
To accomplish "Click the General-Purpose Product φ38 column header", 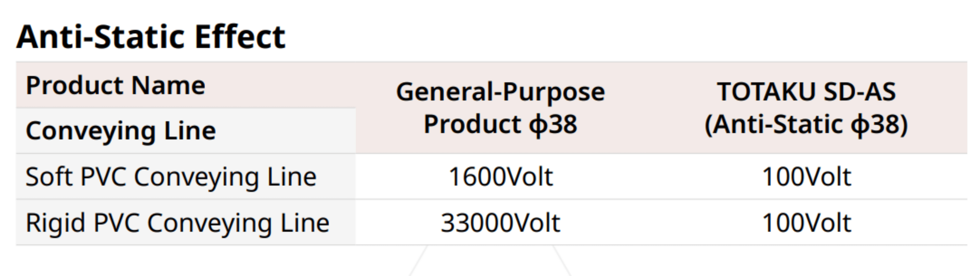I will 500,108.
